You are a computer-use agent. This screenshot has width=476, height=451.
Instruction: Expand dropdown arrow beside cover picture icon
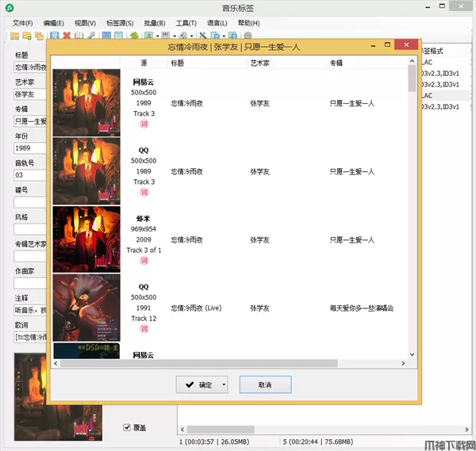click(158, 36)
